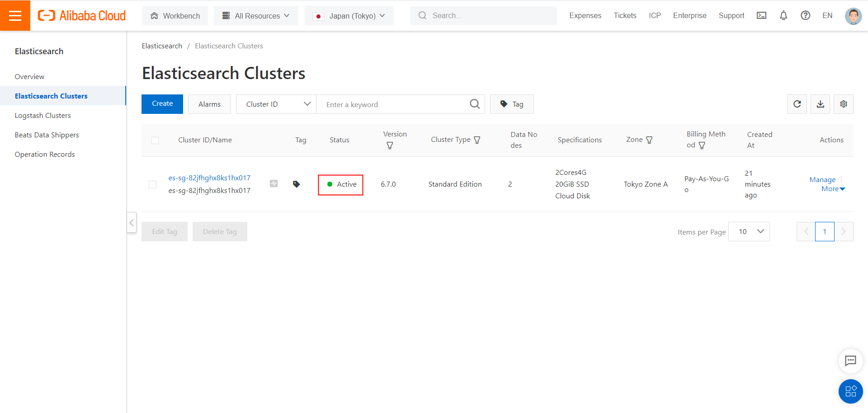
Task: Open Logstash Clusters in sidebar
Action: 42,115
